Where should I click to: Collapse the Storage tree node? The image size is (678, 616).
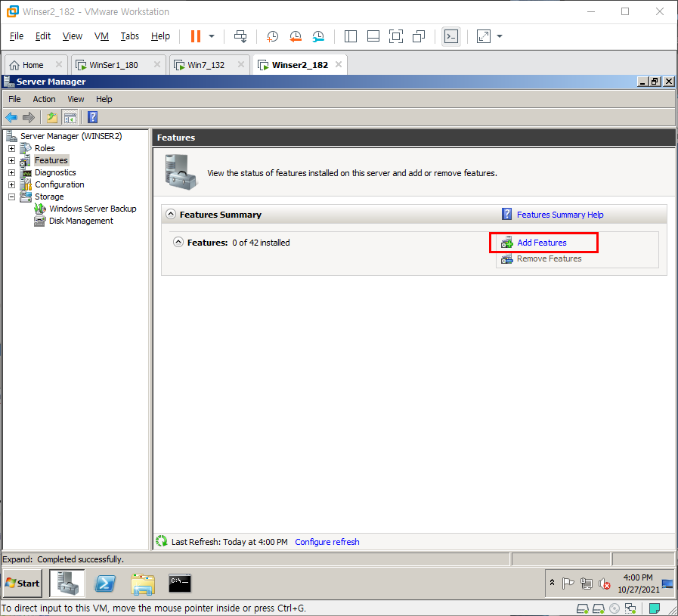11,197
